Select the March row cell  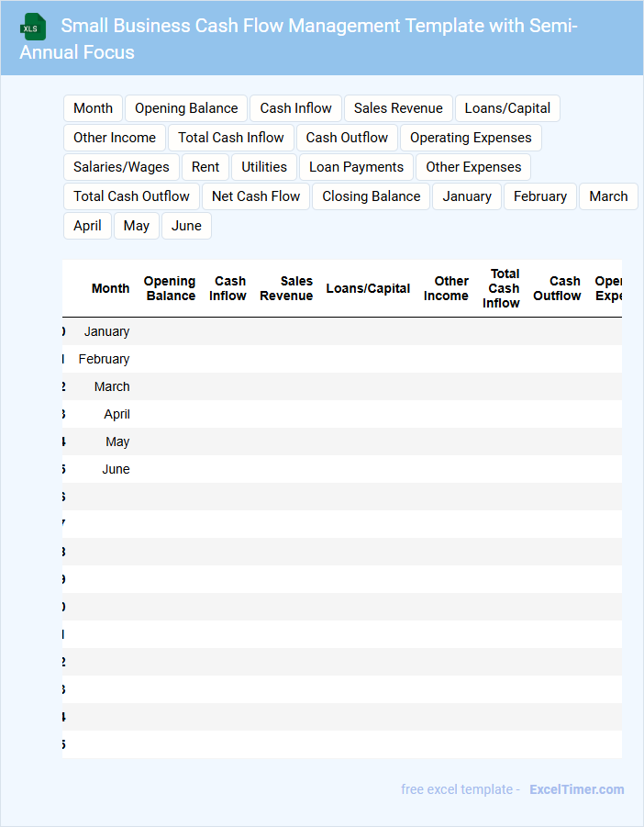pos(112,386)
